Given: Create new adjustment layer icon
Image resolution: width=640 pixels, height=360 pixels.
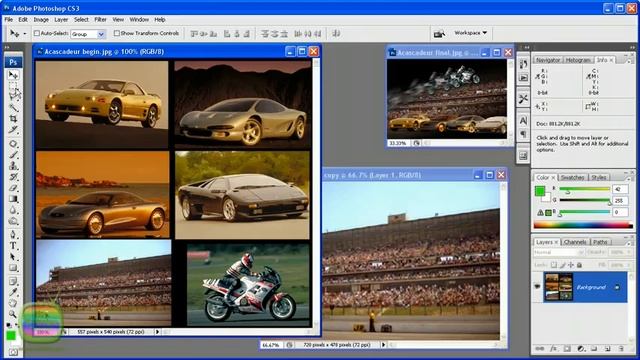Looking at the screenshot, I should pos(580,349).
